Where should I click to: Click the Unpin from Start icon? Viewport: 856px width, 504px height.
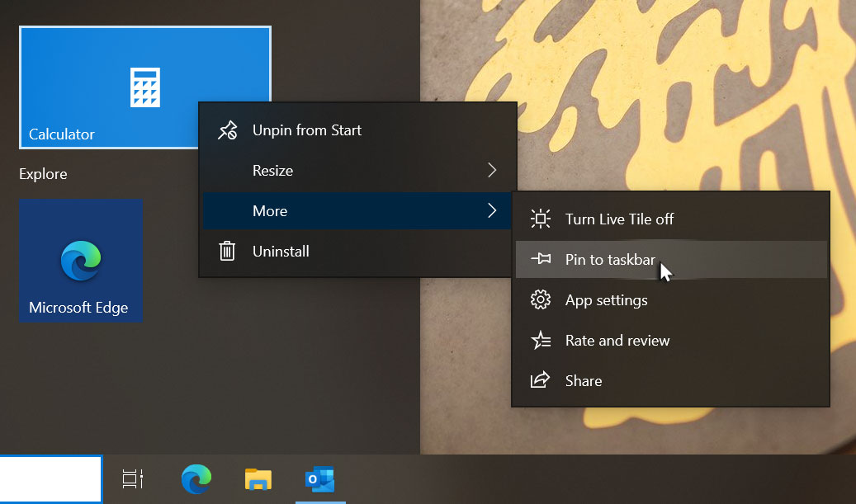227,130
